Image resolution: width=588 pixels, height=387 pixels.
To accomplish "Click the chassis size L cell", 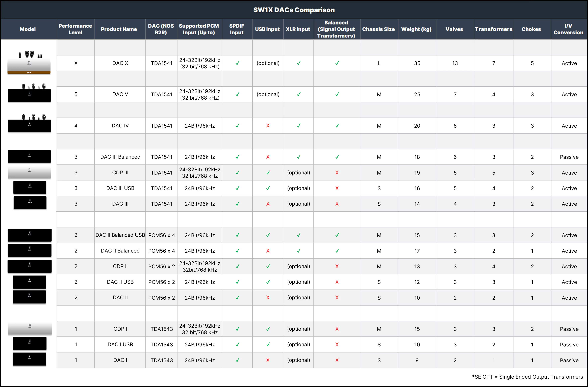I will pyautogui.click(x=379, y=63).
